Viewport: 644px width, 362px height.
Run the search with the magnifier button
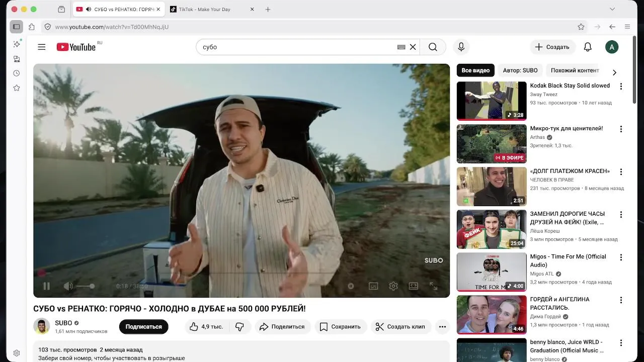click(433, 47)
